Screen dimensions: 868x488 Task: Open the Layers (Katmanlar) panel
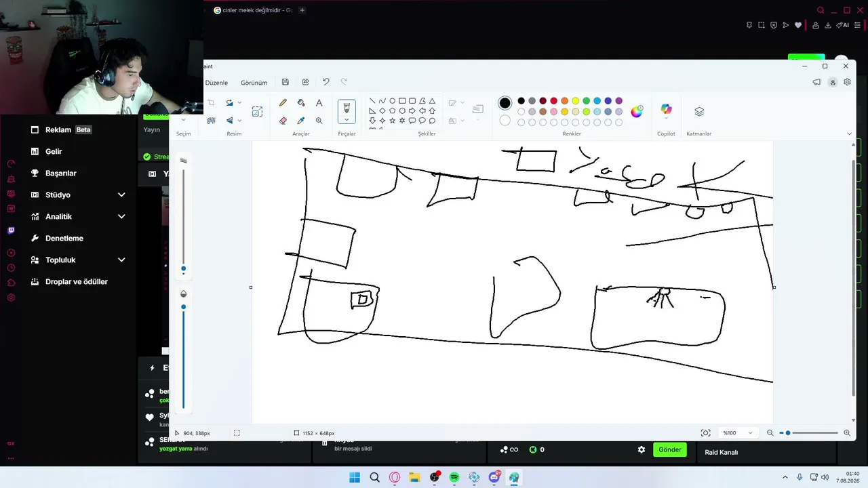point(699,112)
